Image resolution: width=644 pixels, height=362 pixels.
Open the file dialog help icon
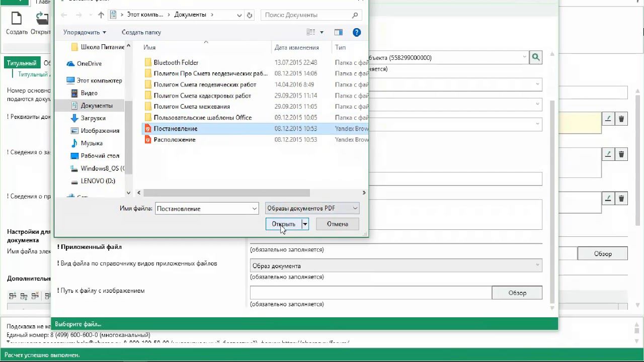(357, 32)
